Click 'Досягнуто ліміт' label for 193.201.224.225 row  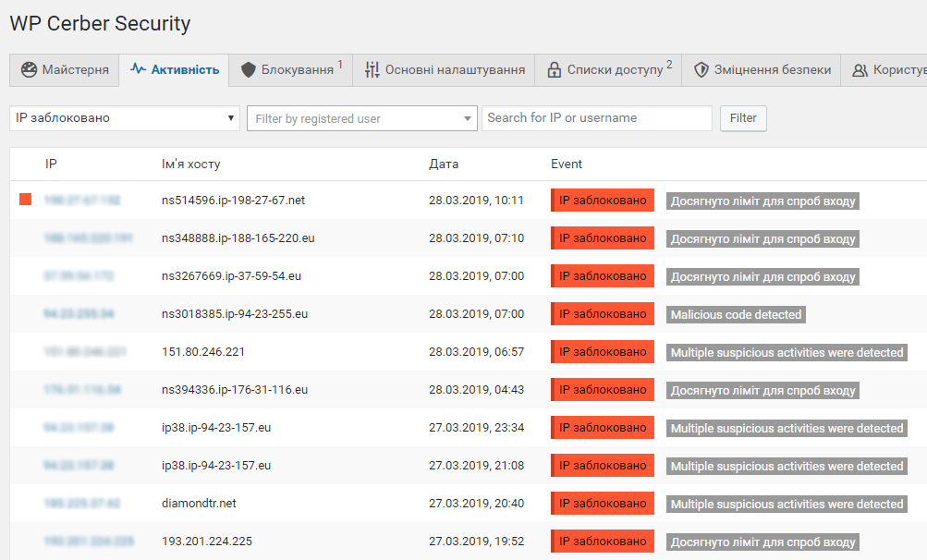click(762, 542)
